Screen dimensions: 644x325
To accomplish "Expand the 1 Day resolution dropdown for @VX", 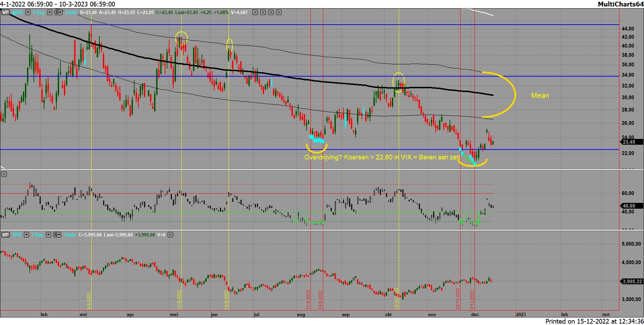I will [50, 12].
